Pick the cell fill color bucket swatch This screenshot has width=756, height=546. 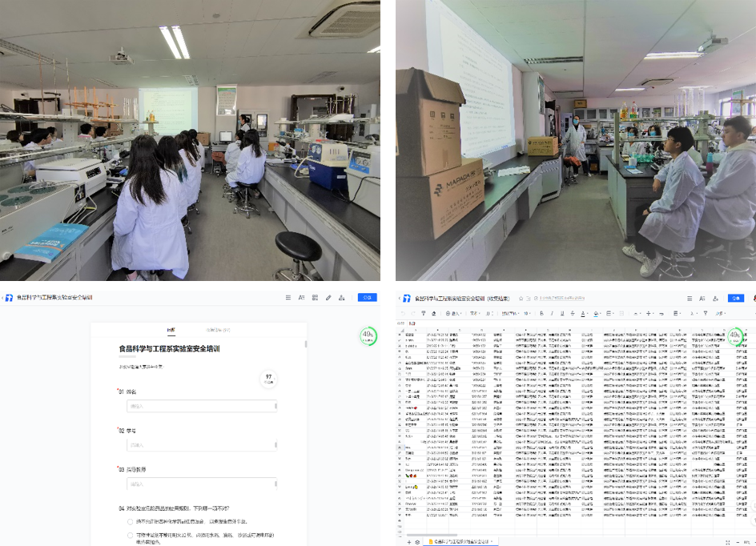coord(597,314)
